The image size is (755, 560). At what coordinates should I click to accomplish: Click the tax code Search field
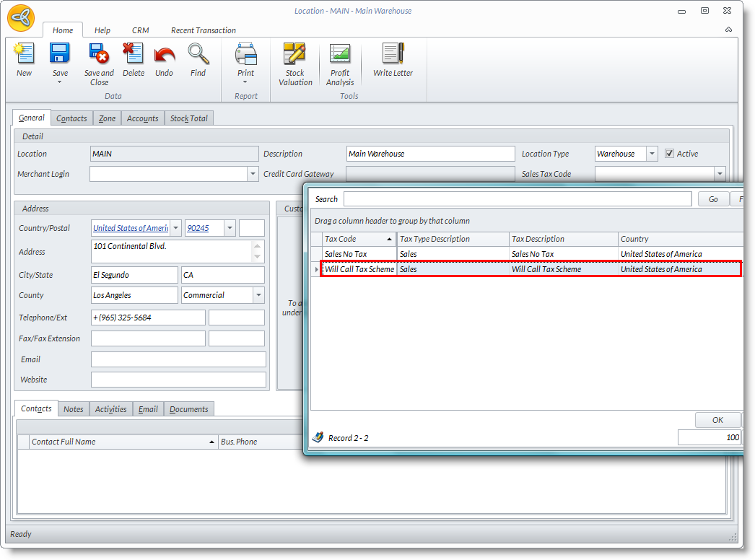tap(517, 199)
